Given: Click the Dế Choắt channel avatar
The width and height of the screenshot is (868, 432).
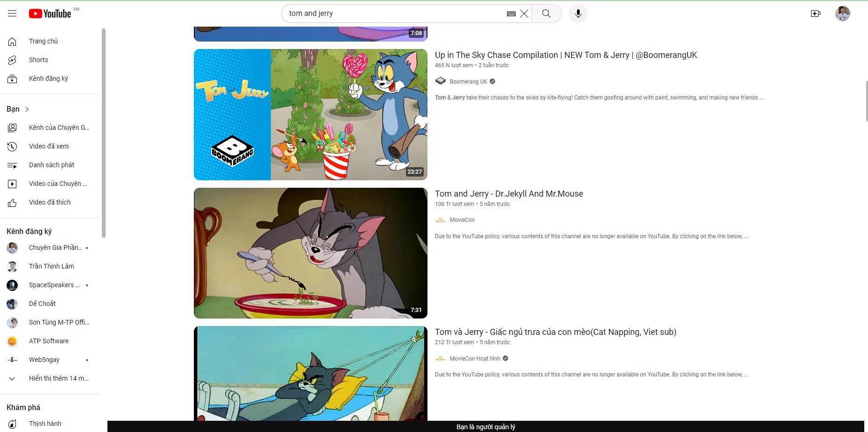Looking at the screenshot, I should pos(12,304).
